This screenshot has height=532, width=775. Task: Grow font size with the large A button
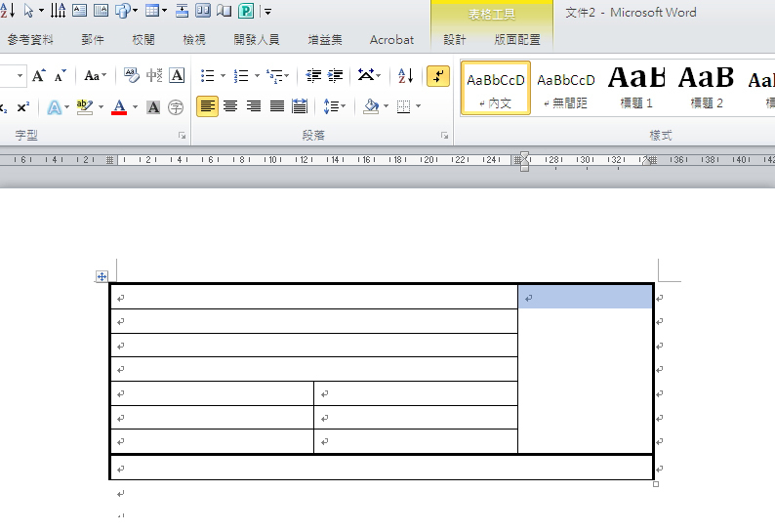coord(38,75)
